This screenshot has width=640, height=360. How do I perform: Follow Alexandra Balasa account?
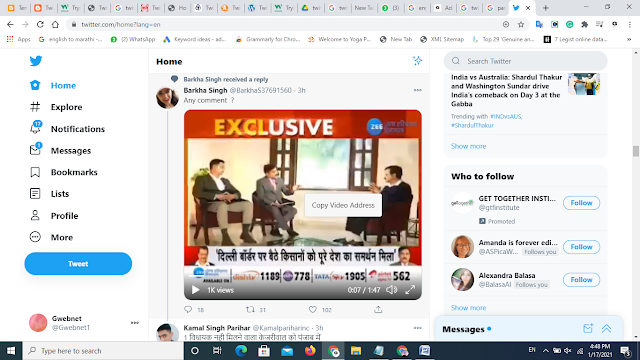tap(581, 280)
